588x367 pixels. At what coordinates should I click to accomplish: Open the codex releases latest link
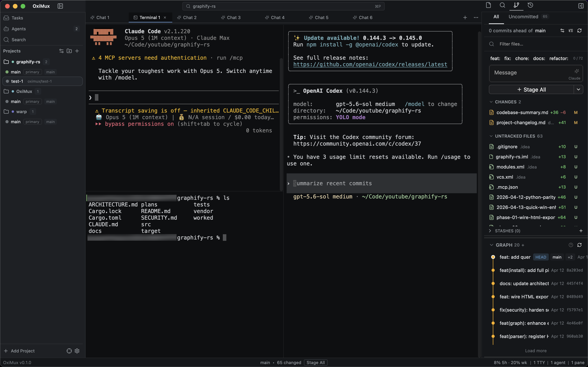click(370, 64)
